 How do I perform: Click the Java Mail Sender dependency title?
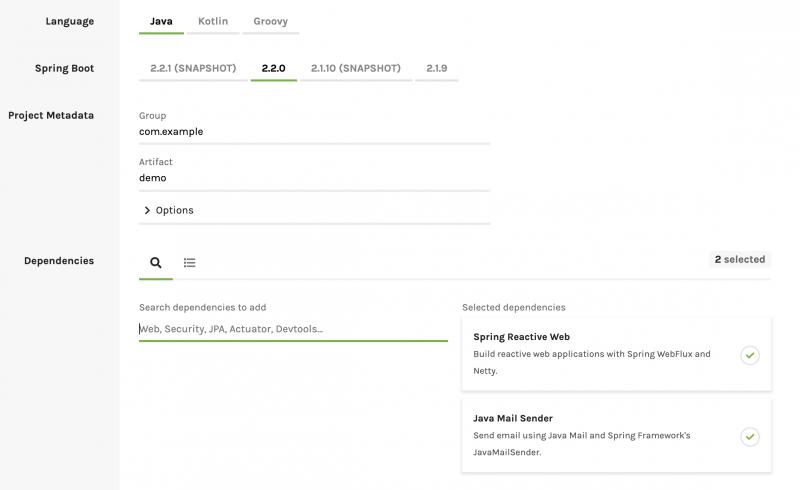pyautogui.click(x=513, y=418)
